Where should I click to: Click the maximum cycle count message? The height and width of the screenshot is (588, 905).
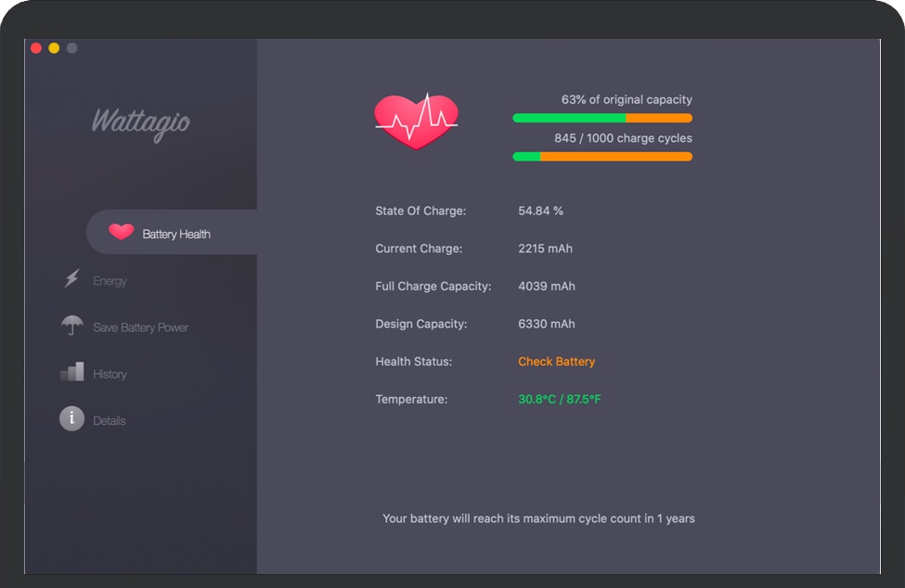pyautogui.click(x=538, y=518)
